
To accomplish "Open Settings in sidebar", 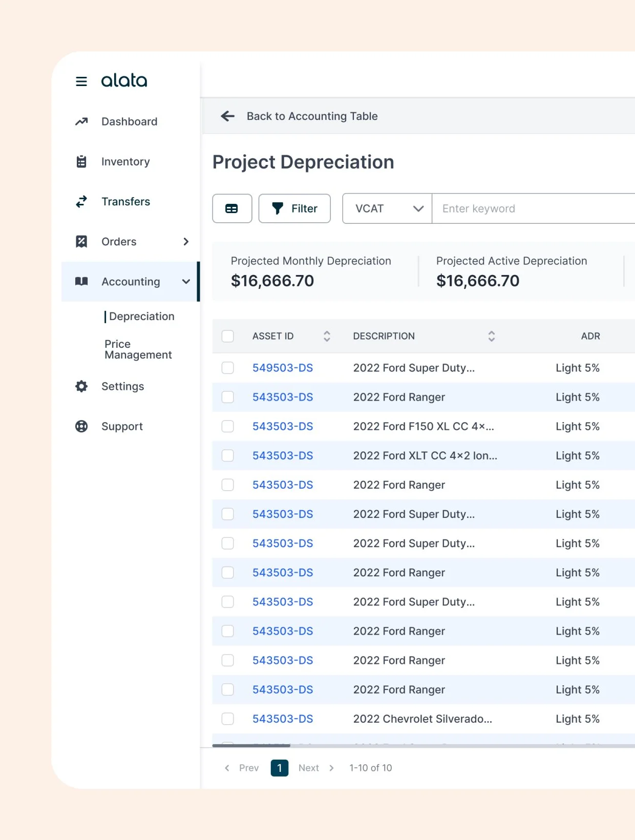I will coord(122,386).
